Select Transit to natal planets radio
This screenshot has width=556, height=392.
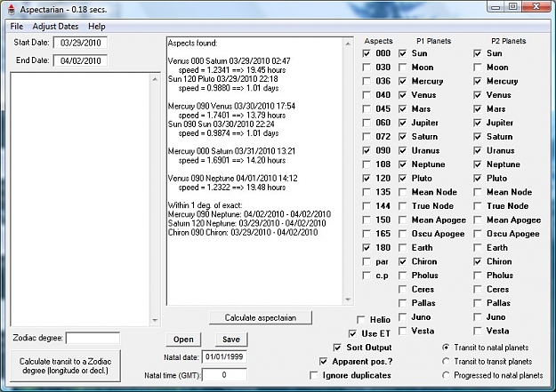(x=446, y=348)
